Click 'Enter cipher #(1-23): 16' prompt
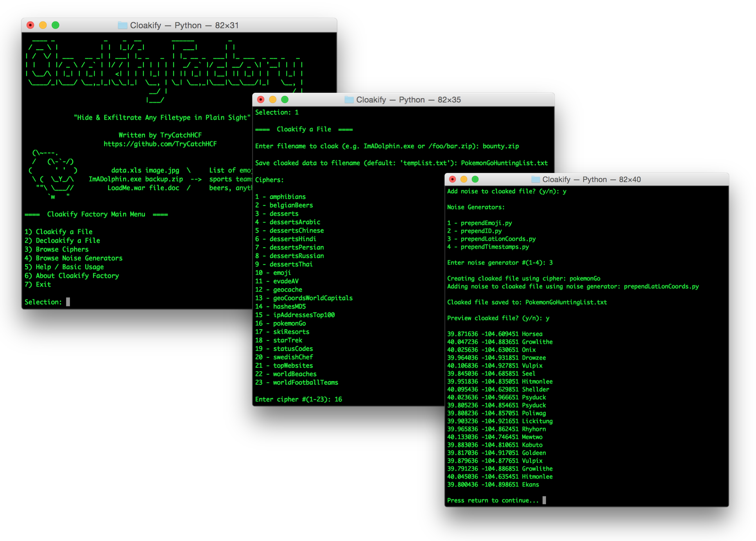 [x=299, y=399]
